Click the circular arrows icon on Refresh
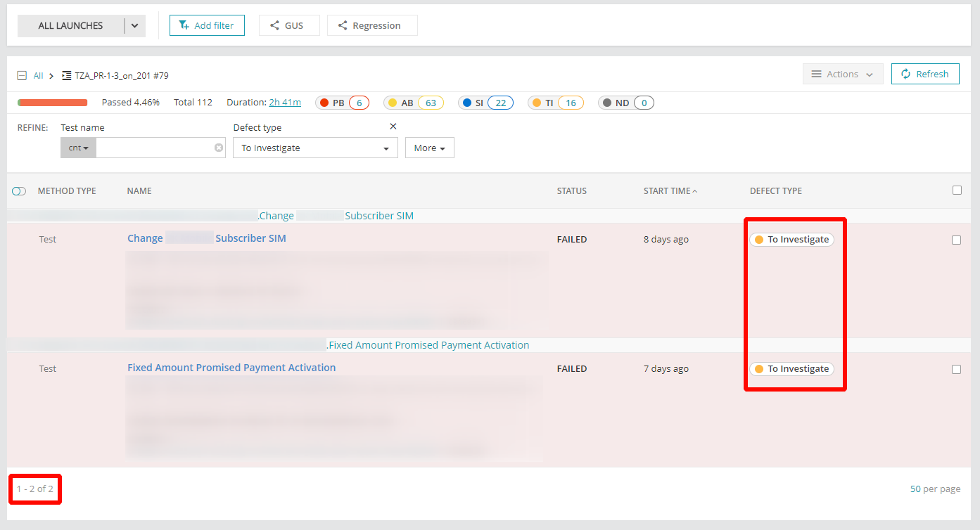 pyautogui.click(x=906, y=74)
